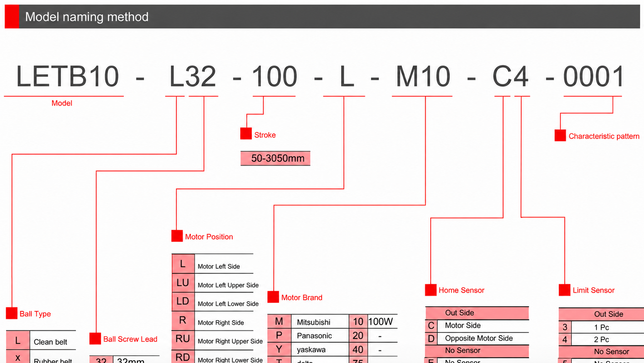This screenshot has width=644, height=363.
Task: Select 'Opposite Motor Side' row text
Action: pyautogui.click(x=479, y=338)
